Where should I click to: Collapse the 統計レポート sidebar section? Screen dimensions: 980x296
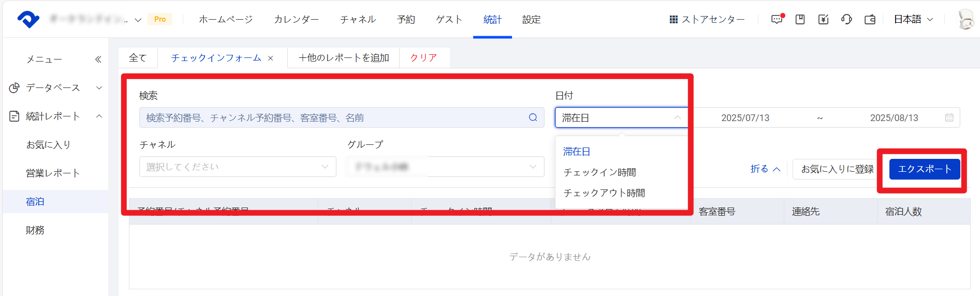coord(99,116)
